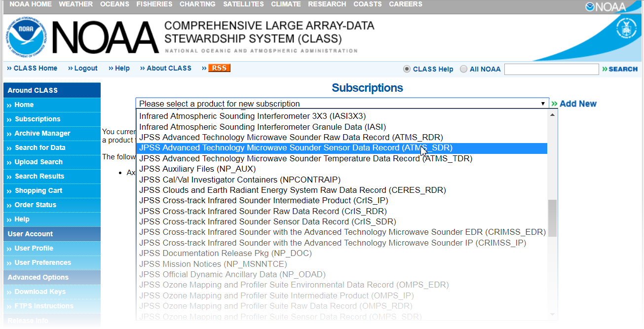Open Search for Data in the sidebar
This screenshot has width=644, height=329.
click(52, 147)
